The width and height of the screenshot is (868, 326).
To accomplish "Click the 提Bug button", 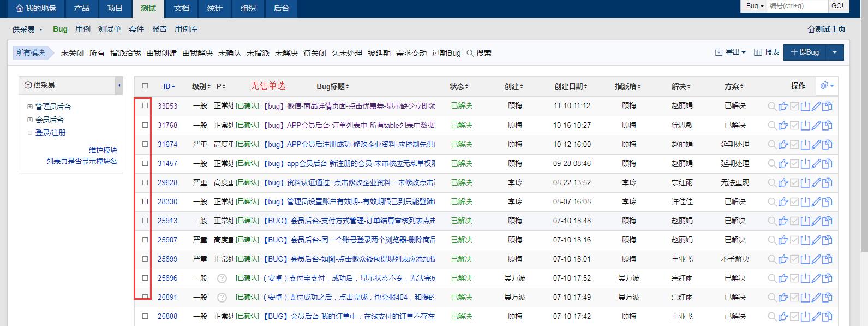I will 805,52.
